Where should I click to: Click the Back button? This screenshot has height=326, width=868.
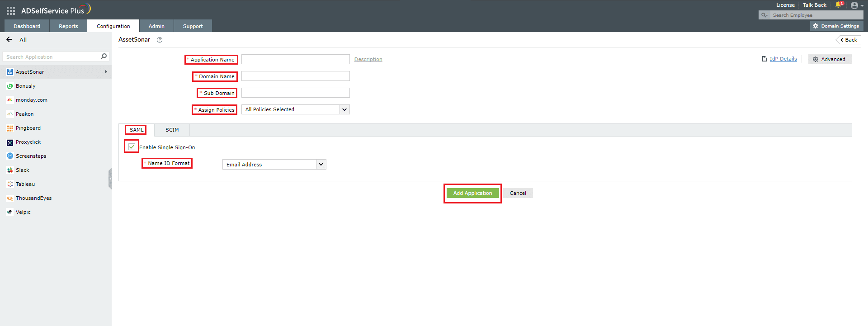(x=849, y=40)
